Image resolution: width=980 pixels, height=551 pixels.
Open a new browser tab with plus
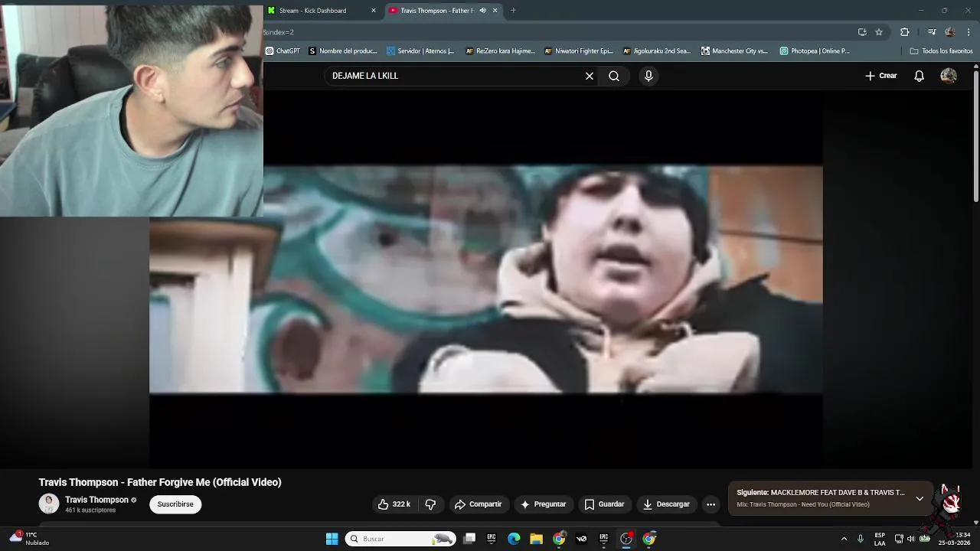[x=513, y=11]
